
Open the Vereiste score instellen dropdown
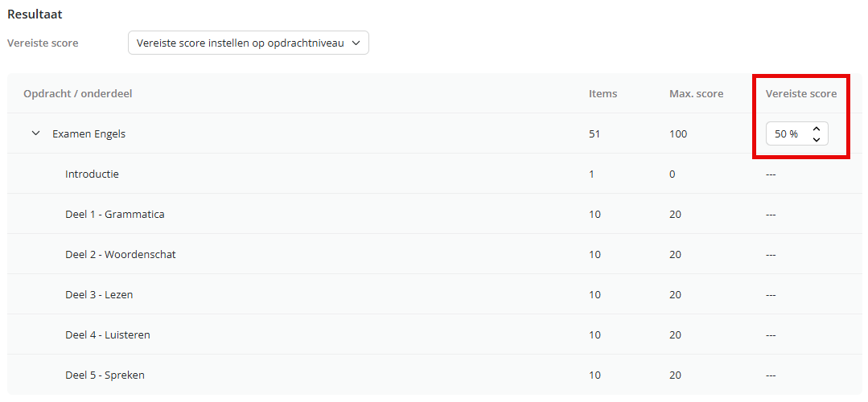[248, 43]
